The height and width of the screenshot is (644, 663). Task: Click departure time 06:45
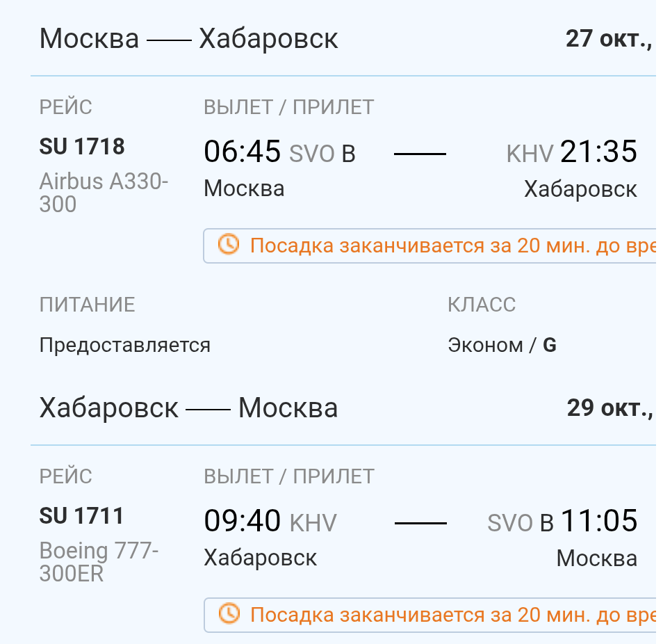click(x=242, y=152)
